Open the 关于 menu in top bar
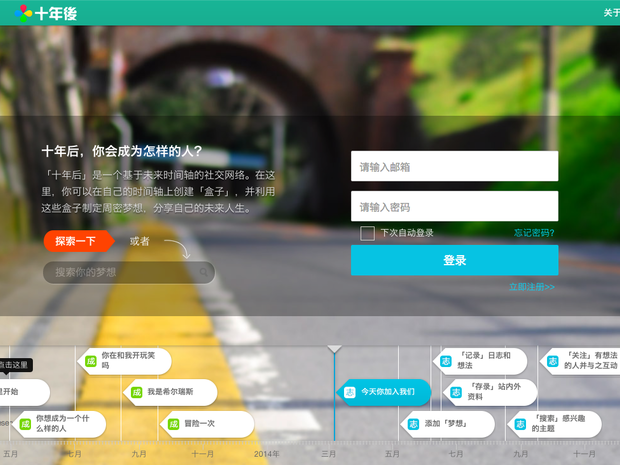The width and height of the screenshot is (620, 465). (x=610, y=13)
